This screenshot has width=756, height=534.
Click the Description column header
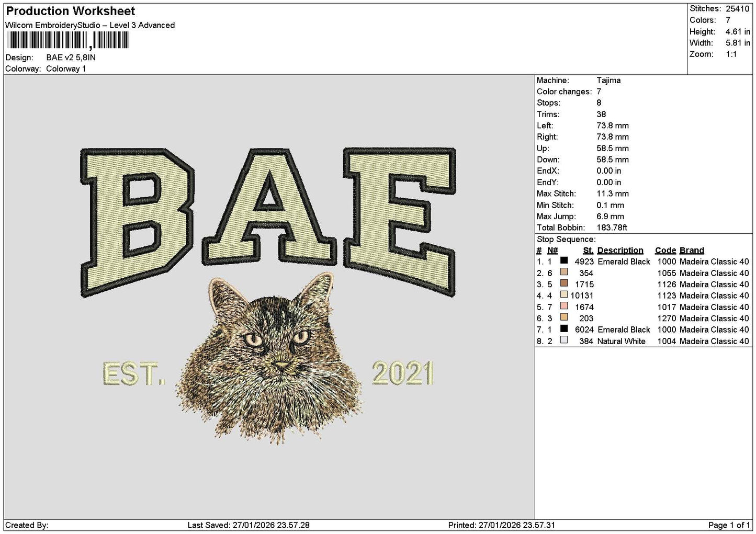click(x=620, y=251)
